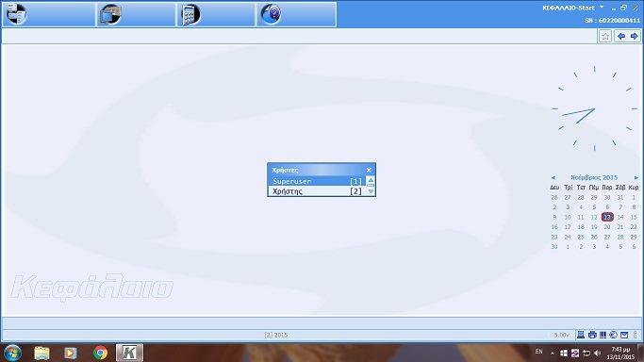
Task: Open the documents menu icon in the top toolbar
Action: (x=17, y=14)
